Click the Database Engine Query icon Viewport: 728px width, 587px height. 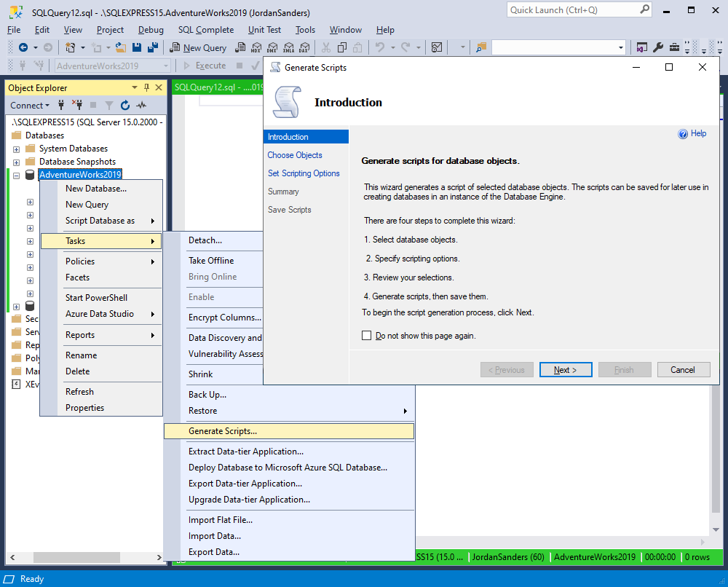point(240,47)
